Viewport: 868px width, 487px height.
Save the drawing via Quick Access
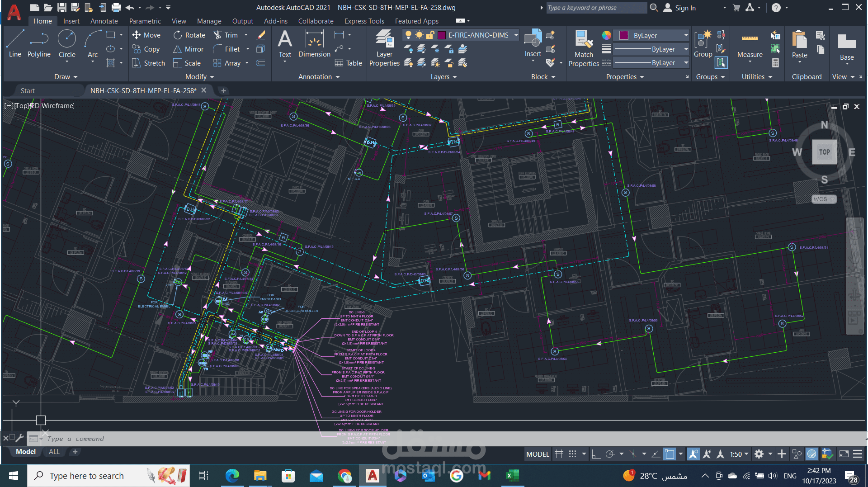62,8
